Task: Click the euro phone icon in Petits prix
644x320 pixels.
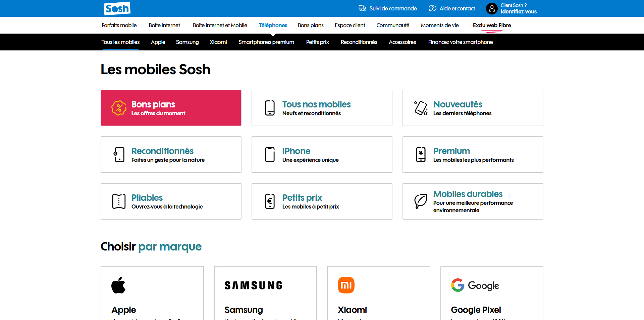Action: coord(270,201)
